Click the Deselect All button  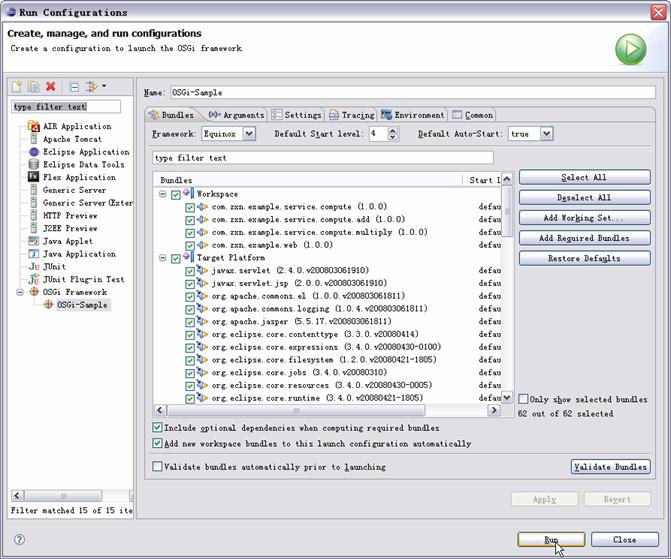coord(585,197)
